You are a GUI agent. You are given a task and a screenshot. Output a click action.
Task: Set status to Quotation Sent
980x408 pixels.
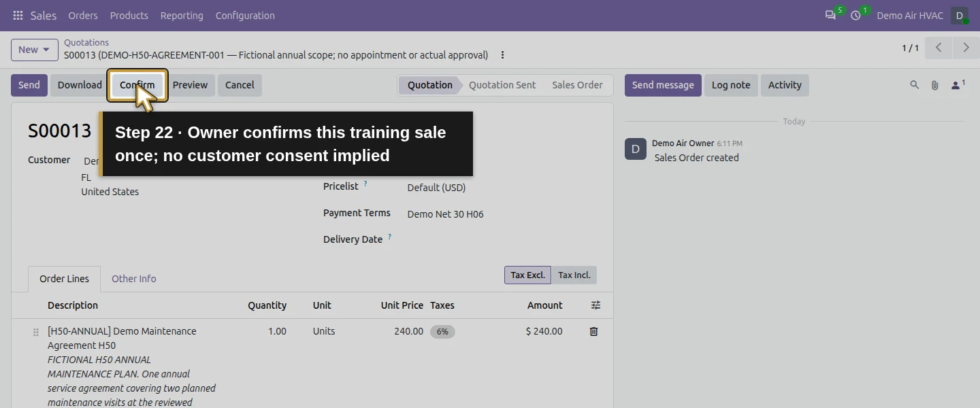tap(502, 85)
